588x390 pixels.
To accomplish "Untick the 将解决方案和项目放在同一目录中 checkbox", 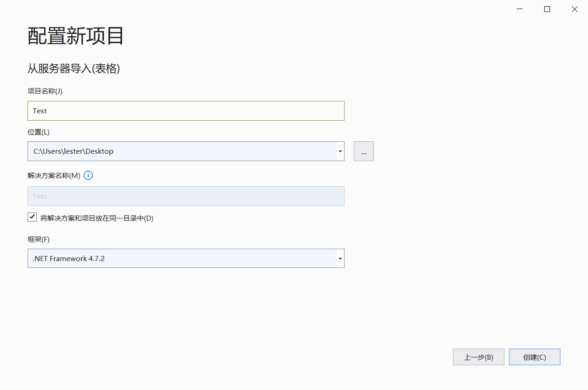I will click(x=32, y=217).
